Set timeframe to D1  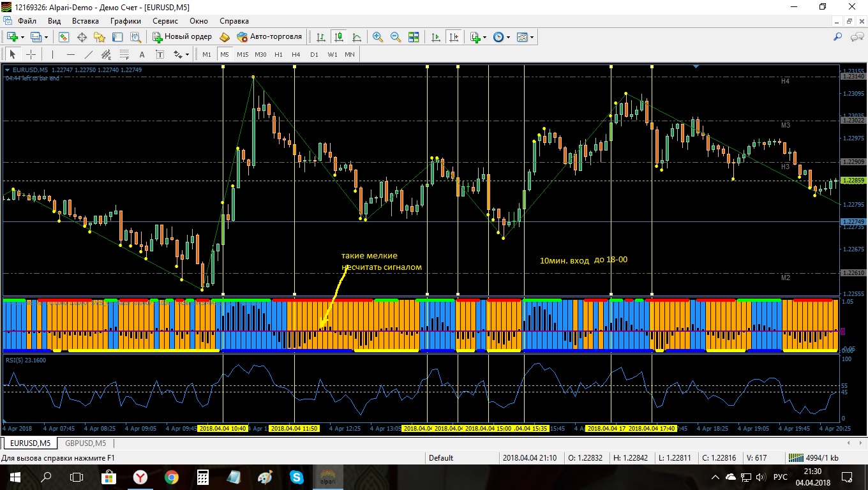(x=314, y=54)
